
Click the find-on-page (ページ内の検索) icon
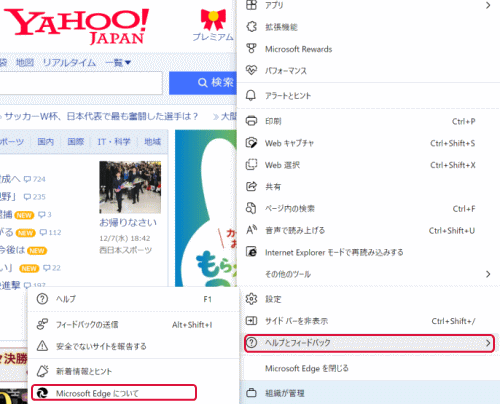251,208
